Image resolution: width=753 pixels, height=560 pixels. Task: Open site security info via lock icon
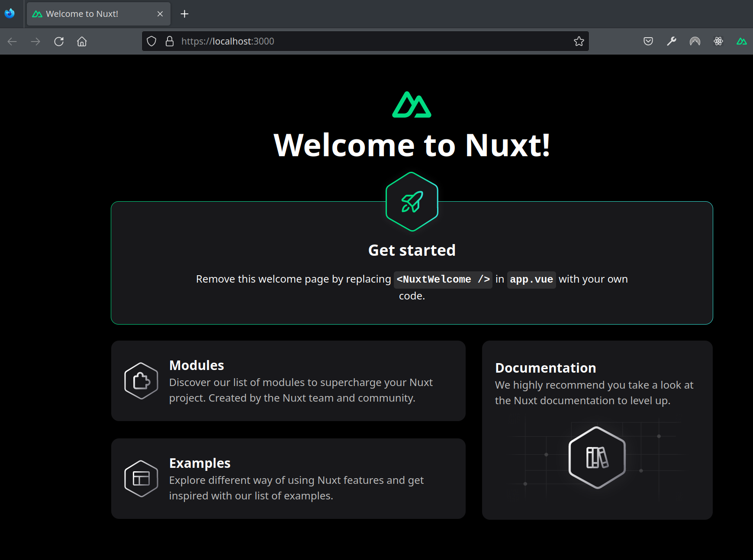[x=169, y=41]
